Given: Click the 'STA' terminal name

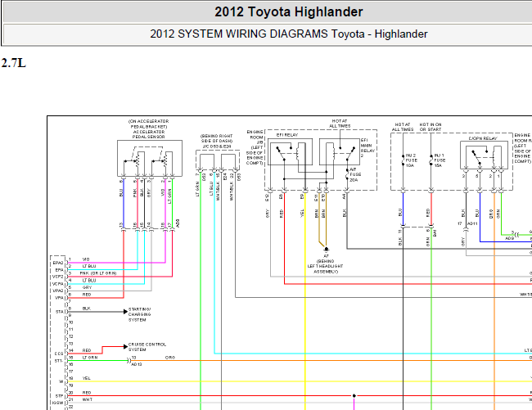Looking at the screenshot, I should pos(60,312).
